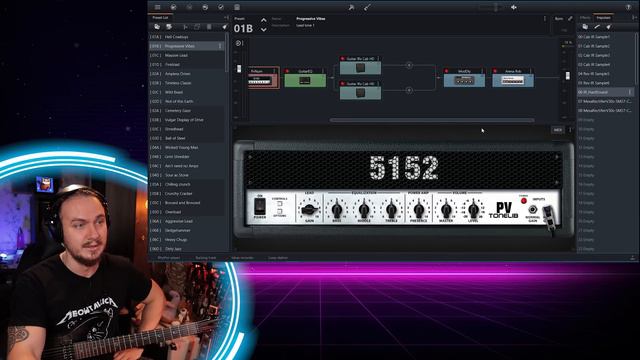Toggle GuitarEQ module power LED
Image resolution: width=640 pixels, height=360 pixels.
coord(287,71)
